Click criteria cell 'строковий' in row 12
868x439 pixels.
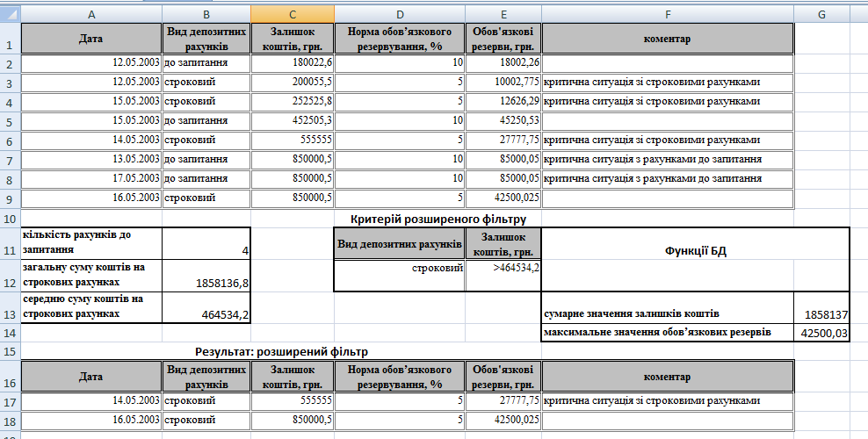(x=400, y=276)
